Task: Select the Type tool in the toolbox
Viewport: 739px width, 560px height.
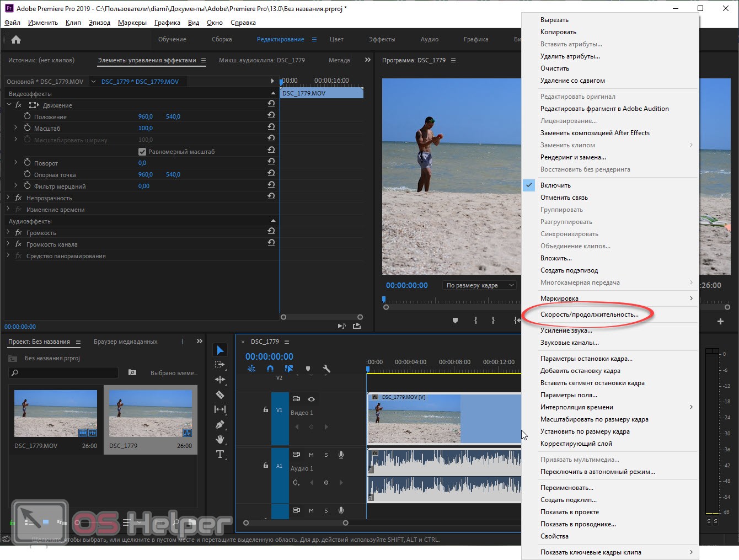Action: (219, 454)
